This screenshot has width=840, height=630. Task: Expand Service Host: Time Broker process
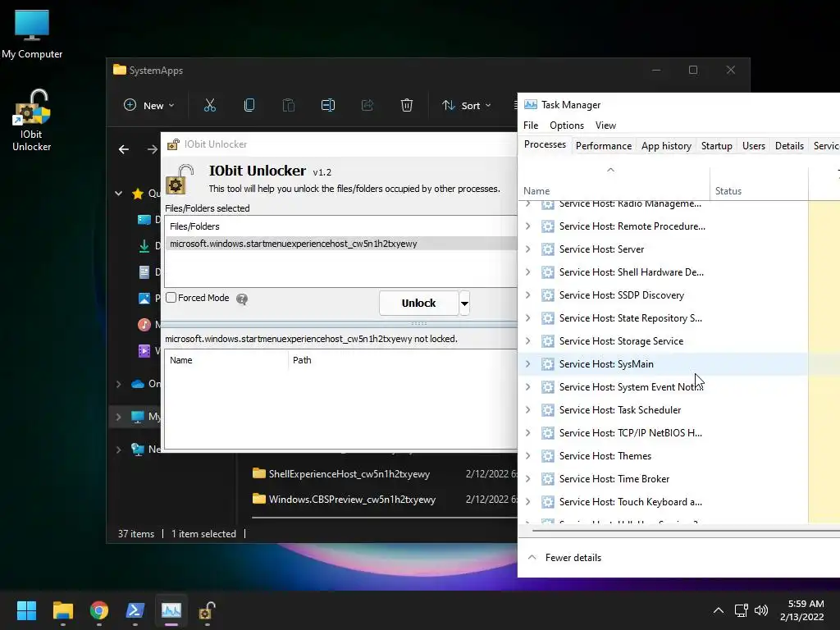coord(527,479)
